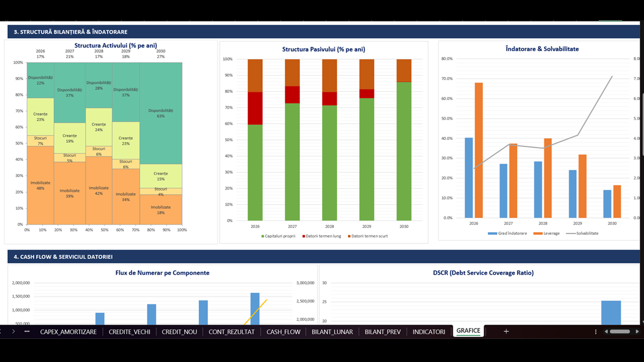The width and height of the screenshot is (644, 362).
Task: Go to the CONT_REZULTAT sheet tab
Action: coord(231,332)
